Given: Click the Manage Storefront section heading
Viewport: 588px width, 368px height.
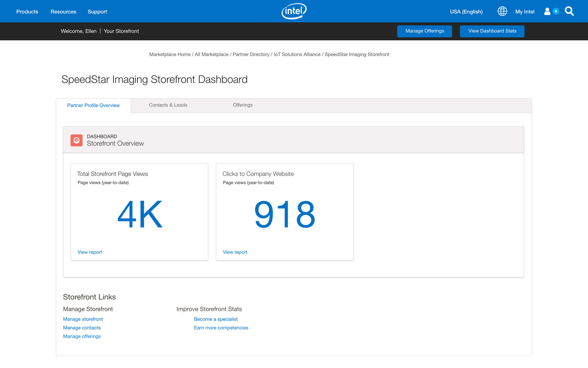Looking at the screenshot, I should [88, 309].
